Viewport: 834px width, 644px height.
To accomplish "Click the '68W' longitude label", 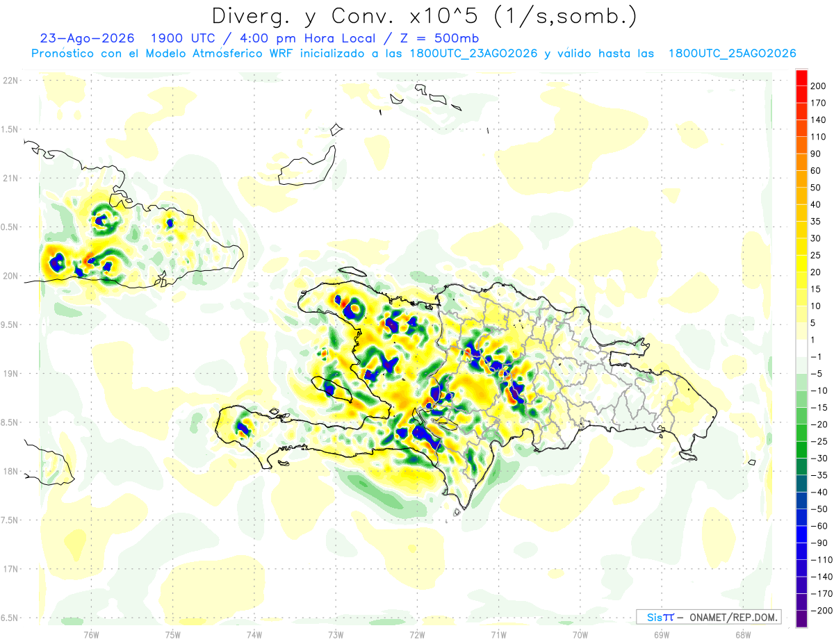I will pos(742,634).
